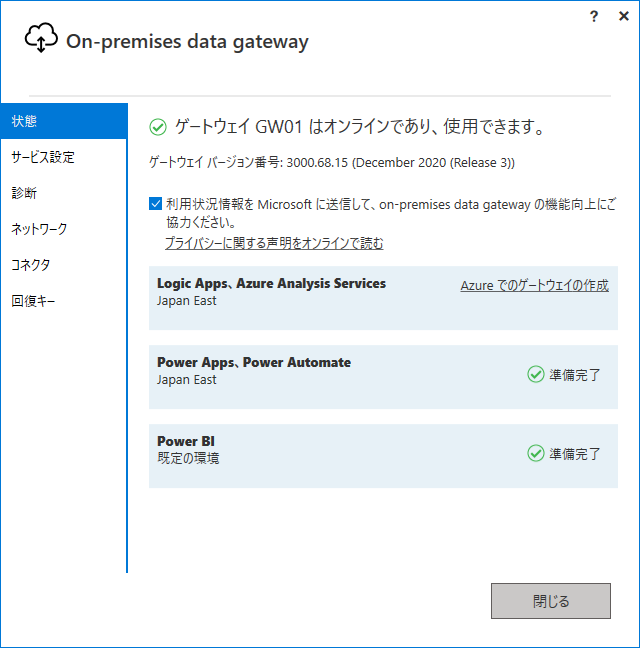Screen dimensions: 640x648
Task: Open the privacy statement online link
Action: point(274,243)
